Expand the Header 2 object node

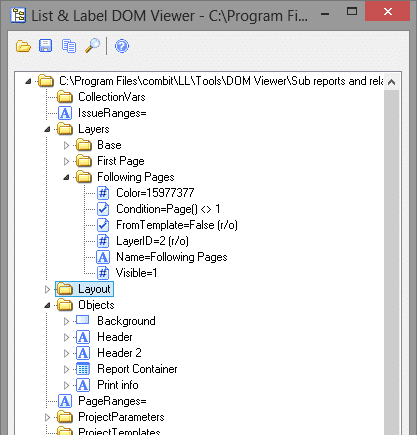66,353
